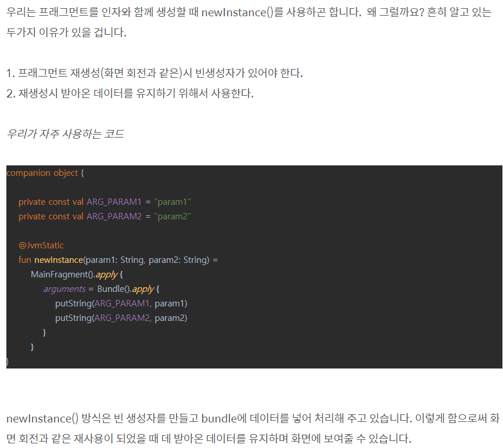Click 'MainFragment().apply {' code line
Image resolution: width=503 pixels, height=448 pixels.
click(x=77, y=274)
